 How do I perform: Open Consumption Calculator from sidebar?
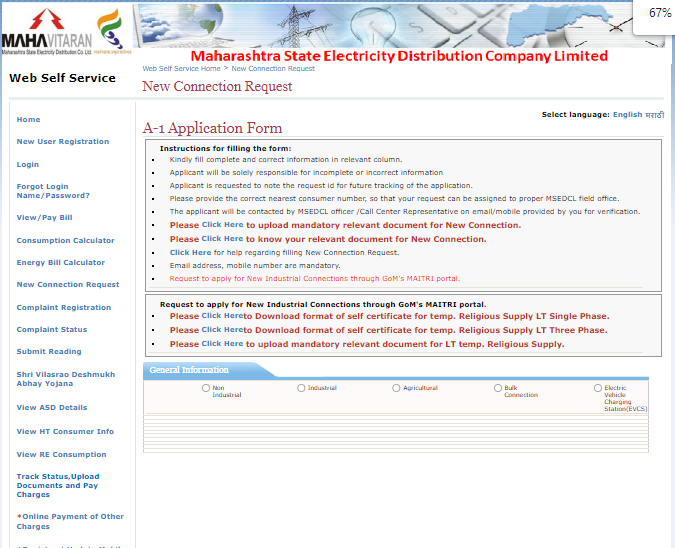(65, 240)
